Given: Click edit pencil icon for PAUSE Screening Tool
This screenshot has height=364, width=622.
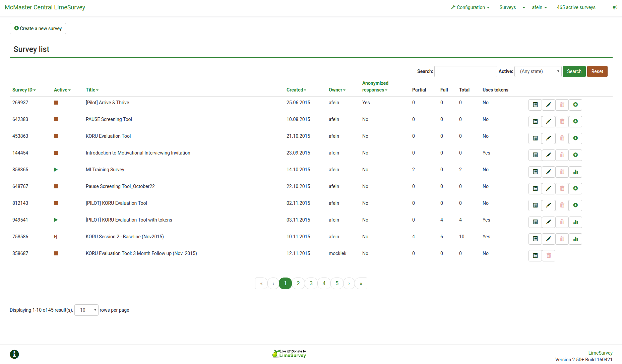Looking at the screenshot, I should coord(549,122).
